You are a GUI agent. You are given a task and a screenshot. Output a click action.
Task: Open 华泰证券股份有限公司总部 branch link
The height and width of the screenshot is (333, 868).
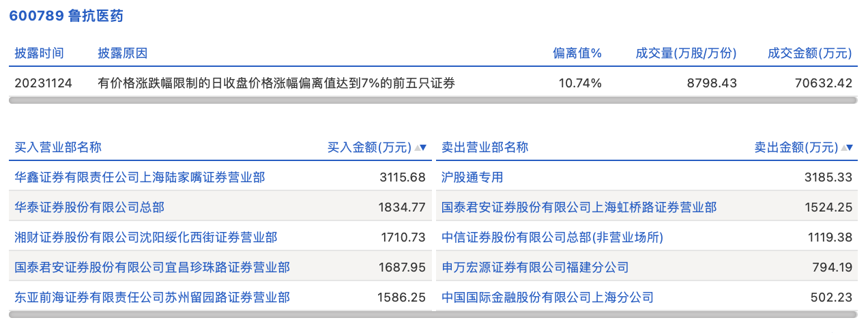coord(89,207)
